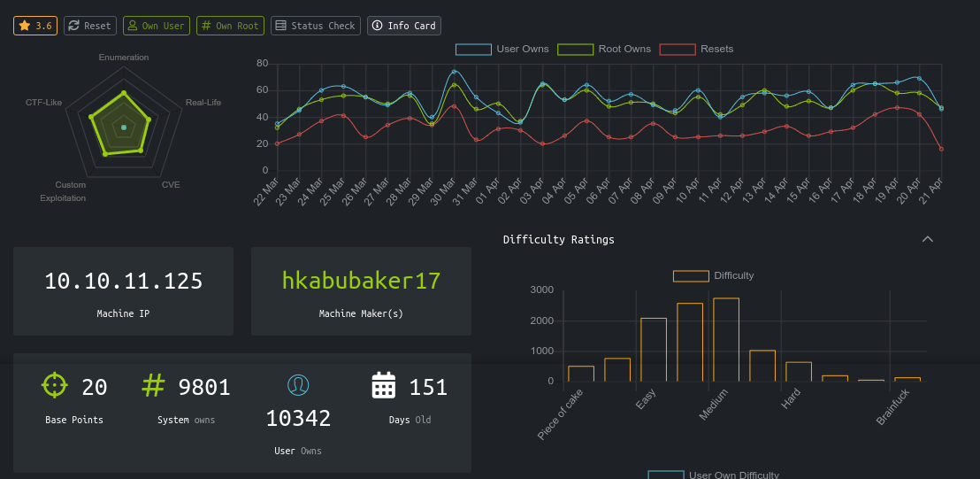Image resolution: width=980 pixels, height=479 pixels.
Task: Click the User Owns profile icon
Action: point(298,384)
